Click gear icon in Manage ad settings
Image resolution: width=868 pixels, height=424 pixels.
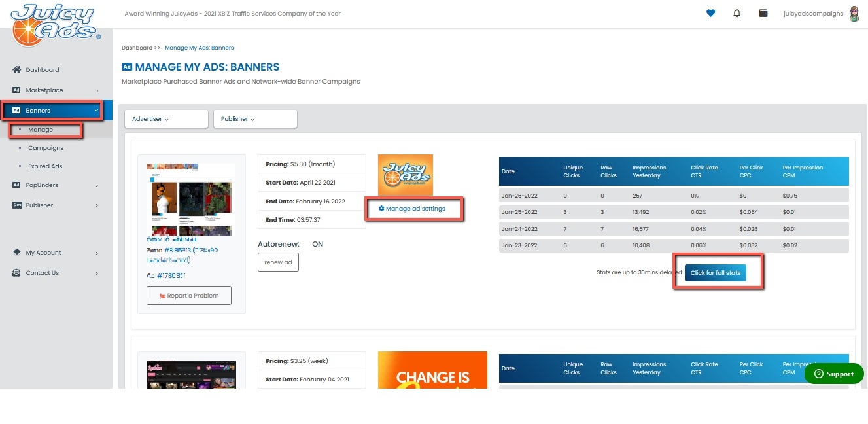pos(381,209)
